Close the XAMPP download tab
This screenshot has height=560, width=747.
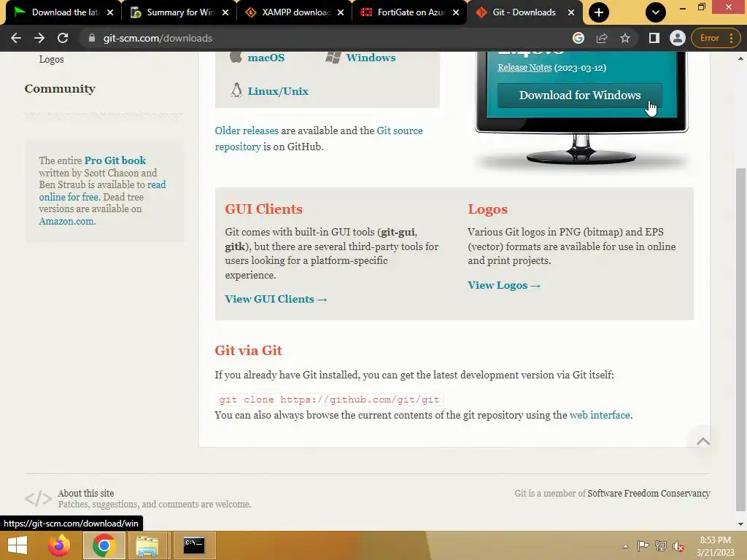(341, 12)
